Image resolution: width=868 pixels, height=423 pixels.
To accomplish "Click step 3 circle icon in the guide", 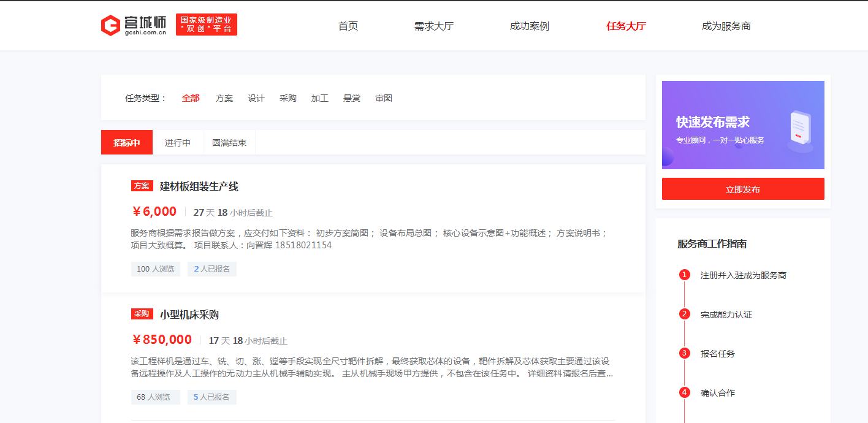I will (685, 353).
